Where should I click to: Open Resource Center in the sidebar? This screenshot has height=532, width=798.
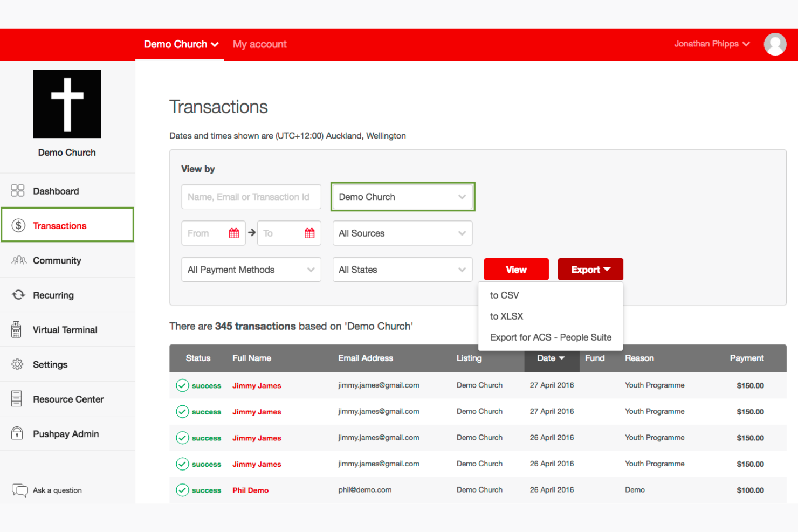pyautogui.click(x=67, y=399)
